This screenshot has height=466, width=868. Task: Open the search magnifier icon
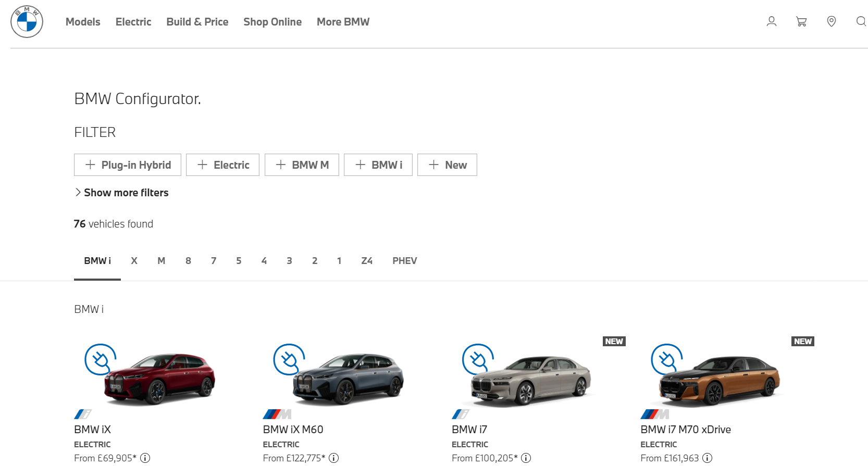coord(861,21)
